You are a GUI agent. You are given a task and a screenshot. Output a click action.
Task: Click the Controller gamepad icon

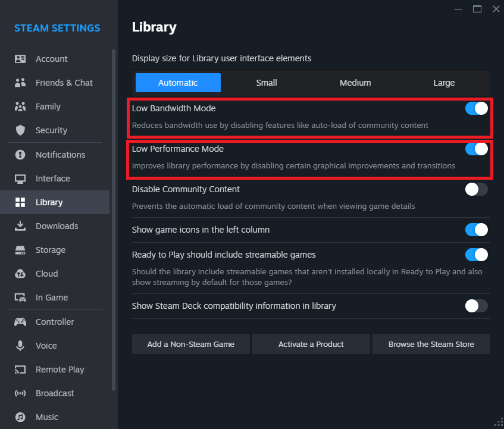tap(20, 322)
